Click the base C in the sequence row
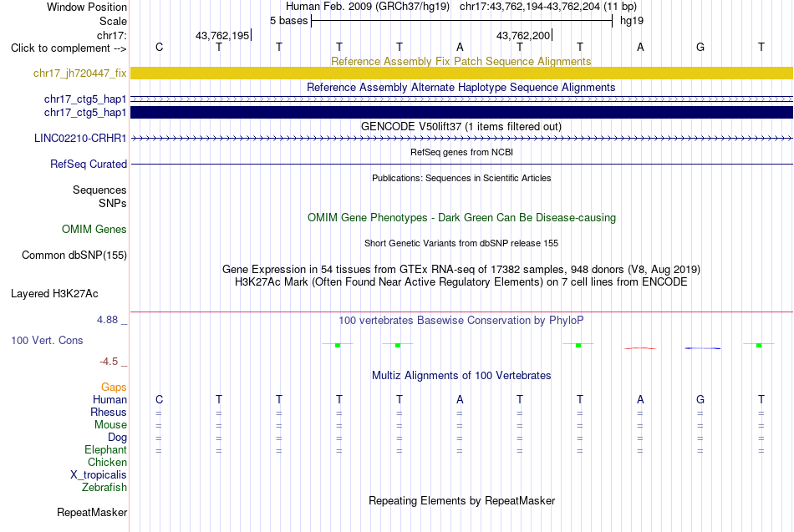 159,47
